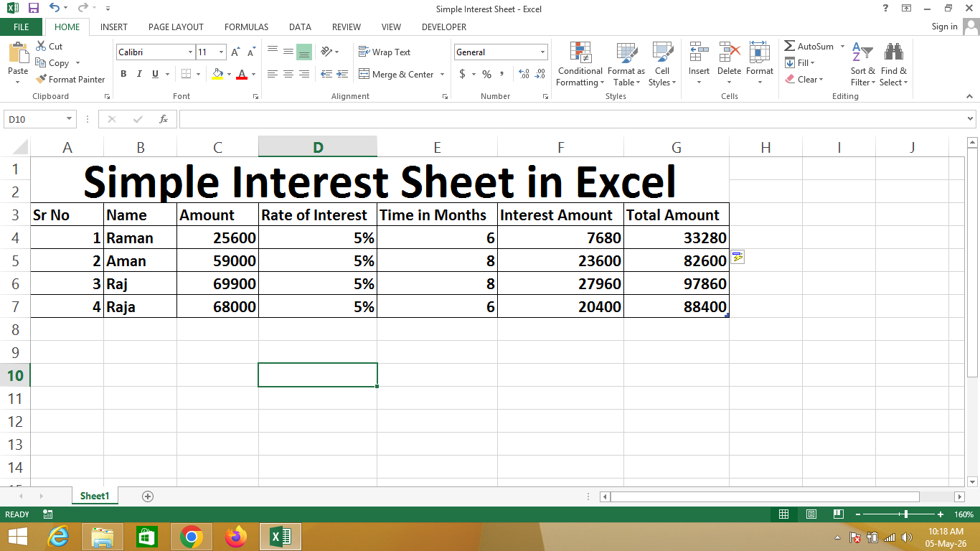Apply fill color yellow bucket

pos(218,74)
